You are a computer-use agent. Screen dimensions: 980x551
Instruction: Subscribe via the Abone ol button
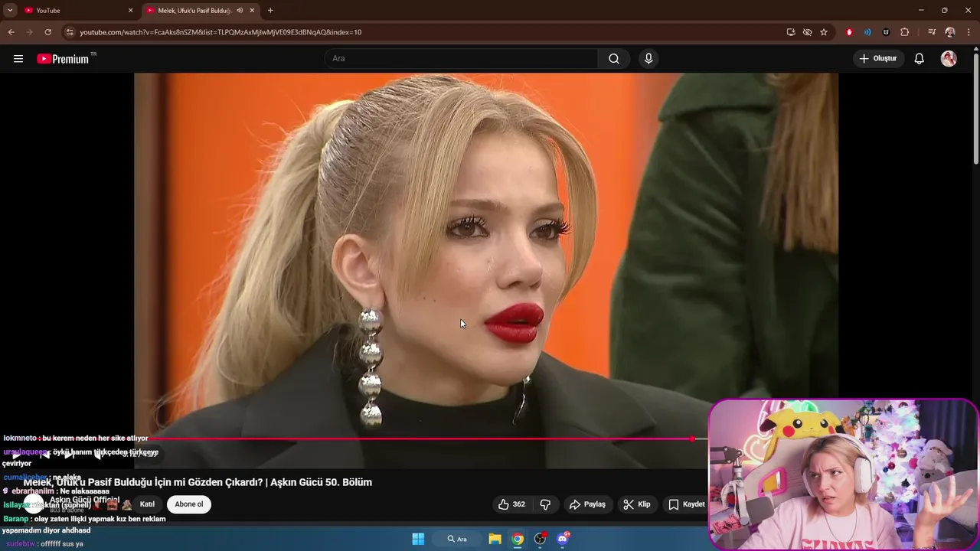tap(189, 504)
